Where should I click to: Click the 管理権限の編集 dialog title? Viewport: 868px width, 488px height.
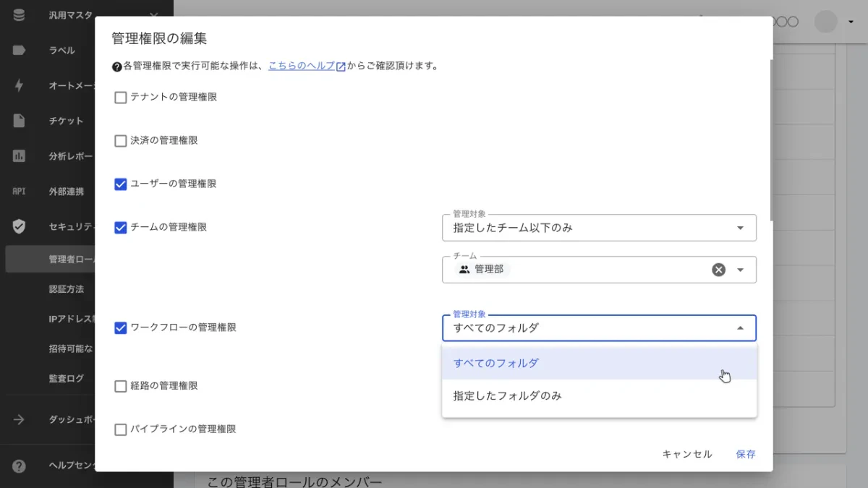point(160,39)
